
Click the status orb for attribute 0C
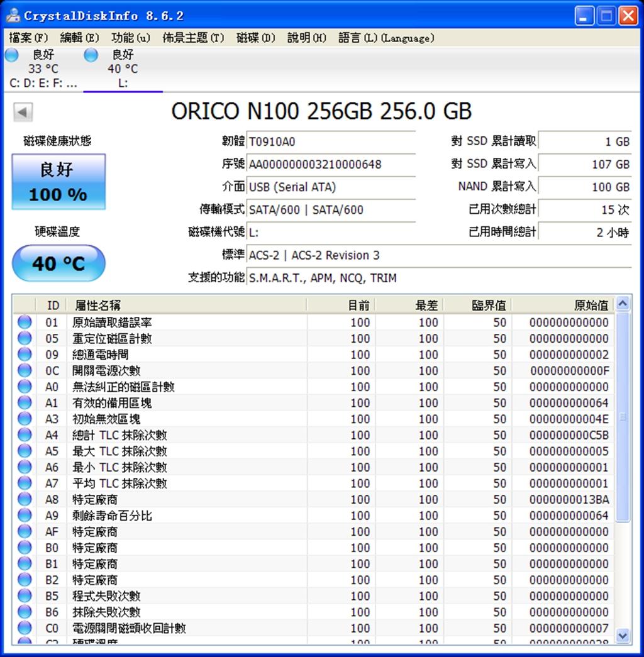coord(25,371)
